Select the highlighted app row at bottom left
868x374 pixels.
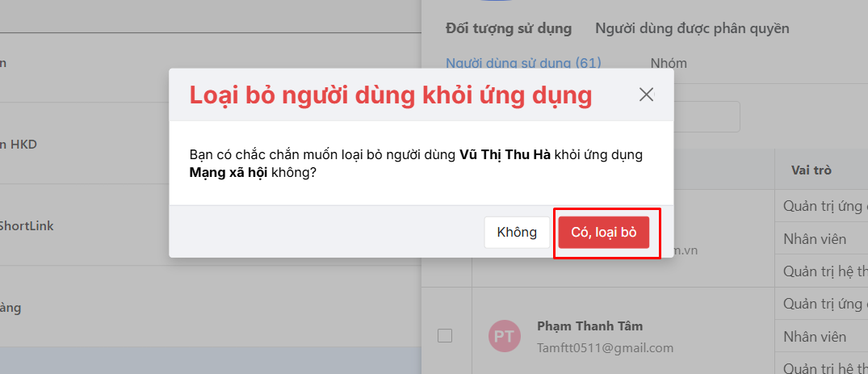coord(210,360)
